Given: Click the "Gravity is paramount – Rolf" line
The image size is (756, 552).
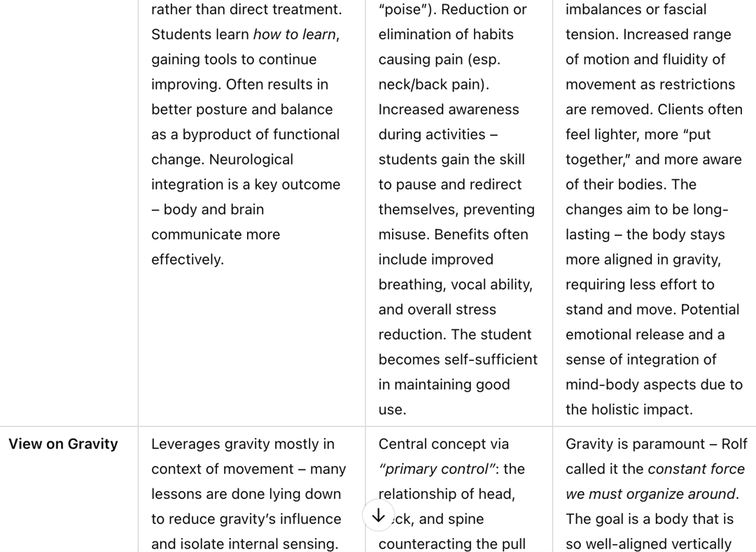Looking at the screenshot, I should click(656, 444).
